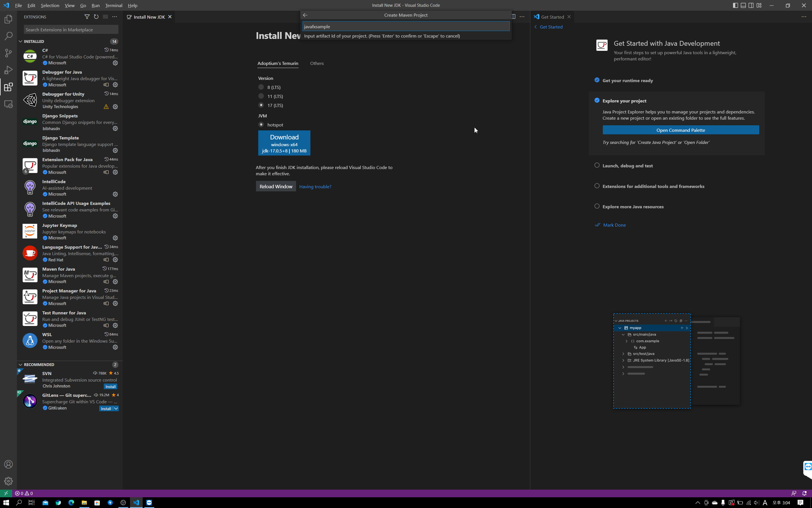Click Search Extensions in Marketplace field
Screen dimensions: 812x508
click(71, 30)
